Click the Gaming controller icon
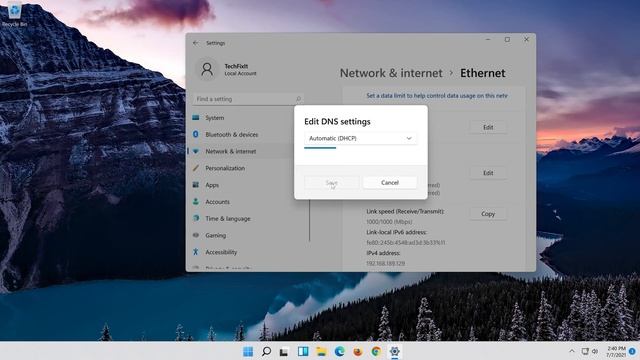 pos(196,235)
